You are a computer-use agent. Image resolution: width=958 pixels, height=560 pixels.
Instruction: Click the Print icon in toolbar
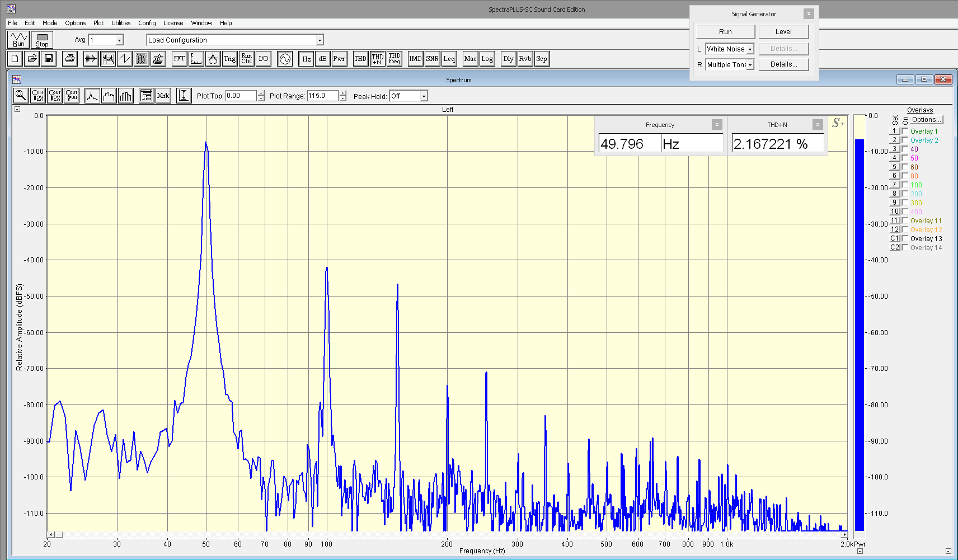pos(69,59)
